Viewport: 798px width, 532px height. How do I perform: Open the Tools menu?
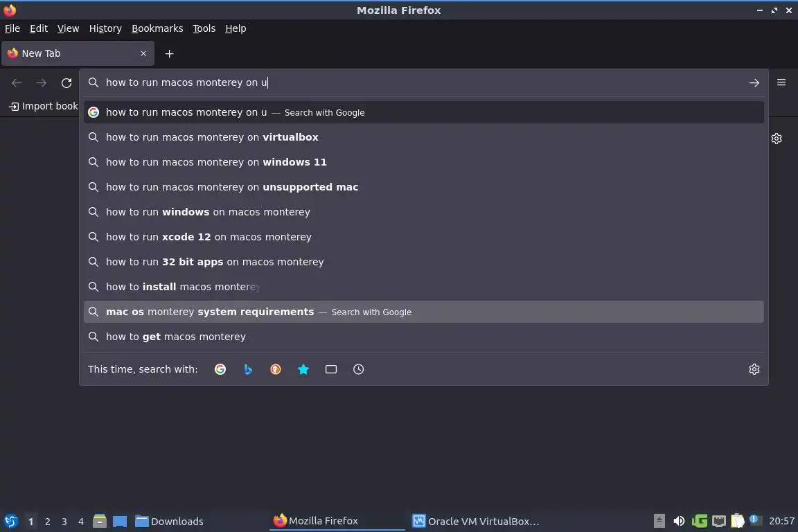pos(204,28)
